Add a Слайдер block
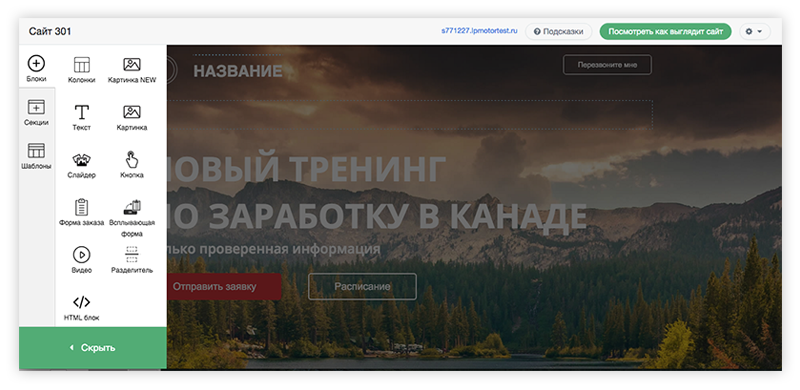This screenshot has height=390, width=800. [82, 165]
